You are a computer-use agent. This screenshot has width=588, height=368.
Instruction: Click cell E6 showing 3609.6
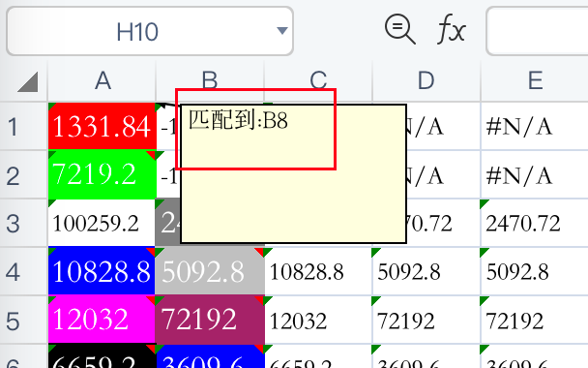tap(535, 356)
